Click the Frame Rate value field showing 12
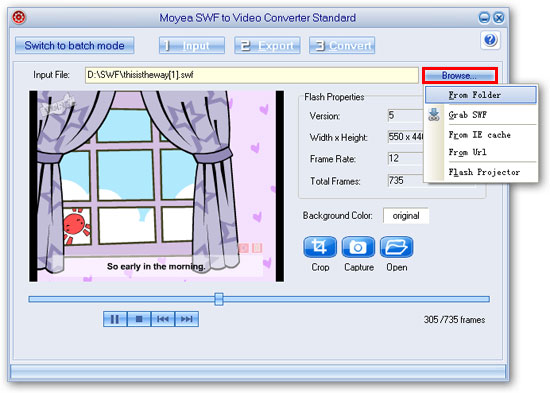 tap(405, 159)
